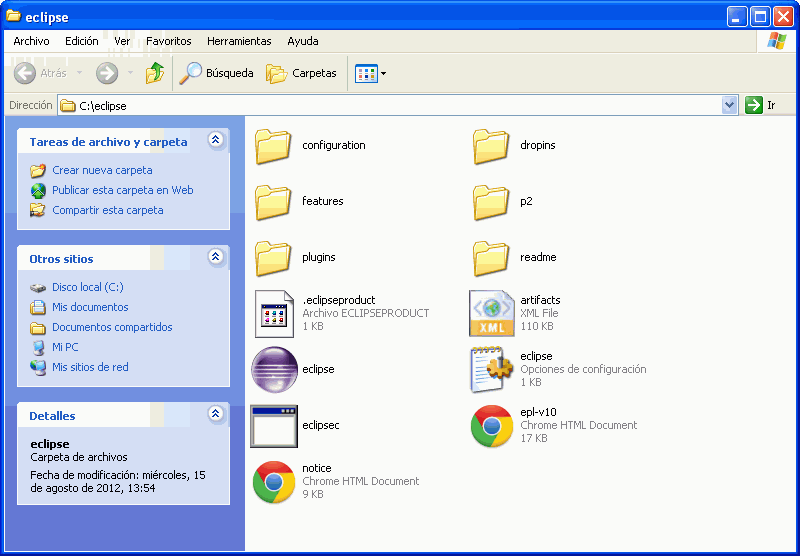The height and width of the screenshot is (556, 800).
Task: Select the eclipsec console executable icon
Action: [x=274, y=425]
